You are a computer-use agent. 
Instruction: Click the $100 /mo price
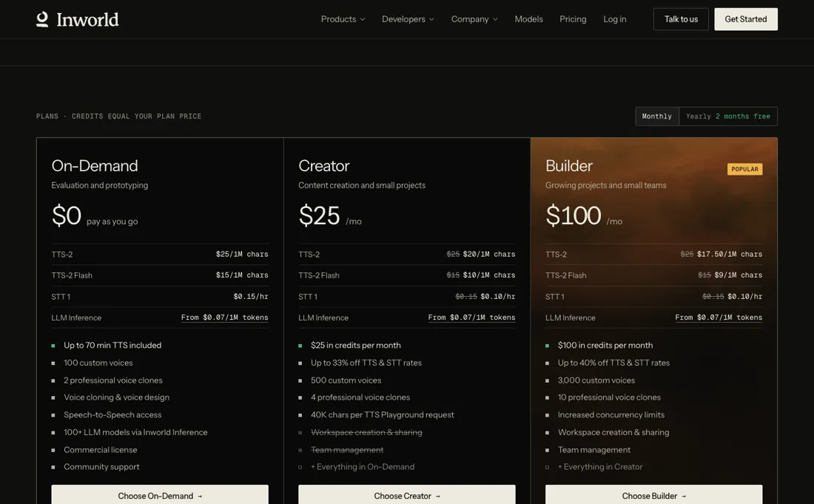tap(584, 216)
